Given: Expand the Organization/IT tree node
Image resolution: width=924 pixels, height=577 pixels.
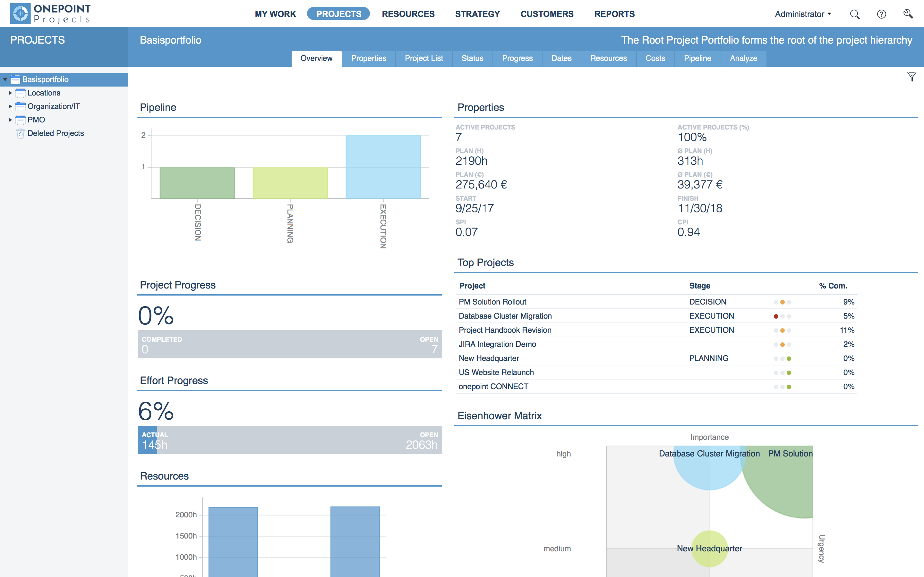Looking at the screenshot, I should pos(10,106).
